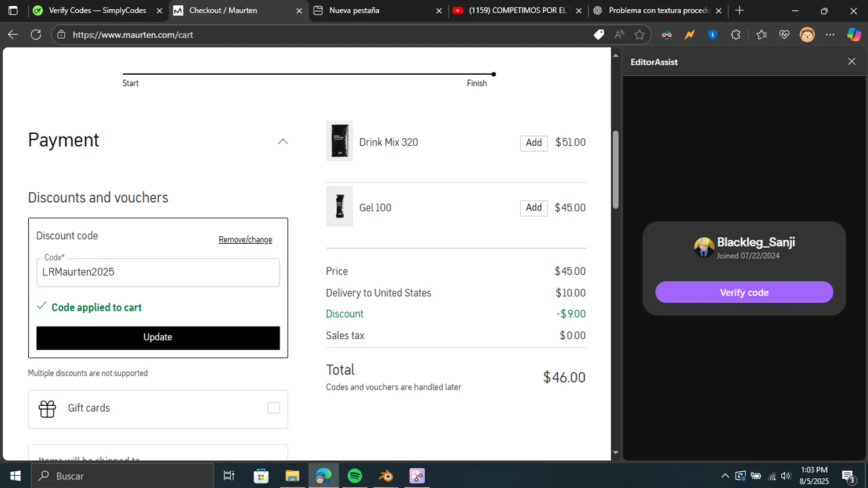Image resolution: width=868 pixels, height=488 pixels.
Task: Open the shopping price tag icon
Action: tap(599, 35)
